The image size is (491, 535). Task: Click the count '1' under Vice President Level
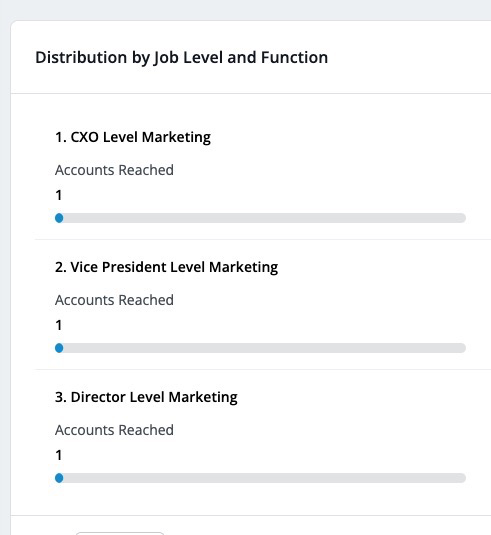pyautogui.click(x=59, y=325)
